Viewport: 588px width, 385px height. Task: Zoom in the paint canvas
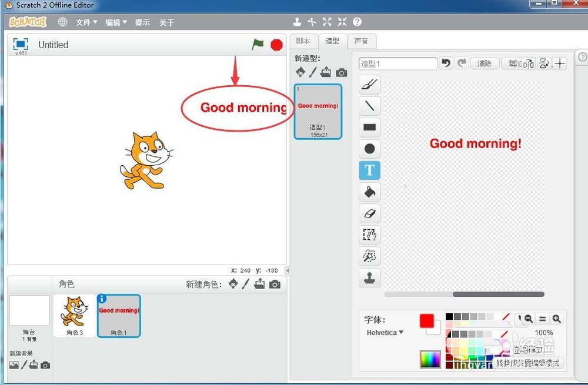[556, 319]
